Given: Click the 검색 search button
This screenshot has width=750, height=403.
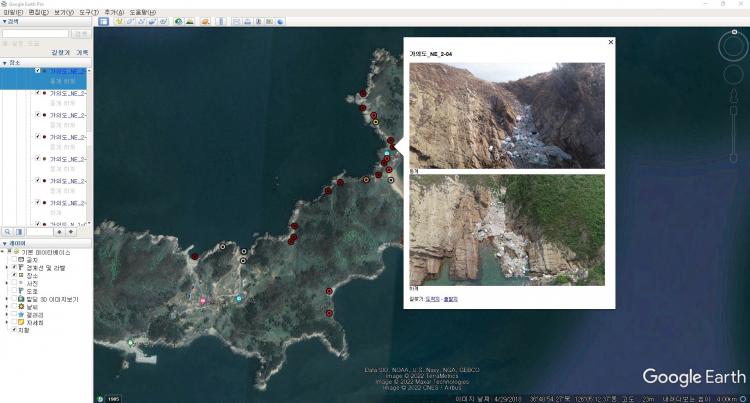Looking at the screenshot, I should click(x=80, y=34).
